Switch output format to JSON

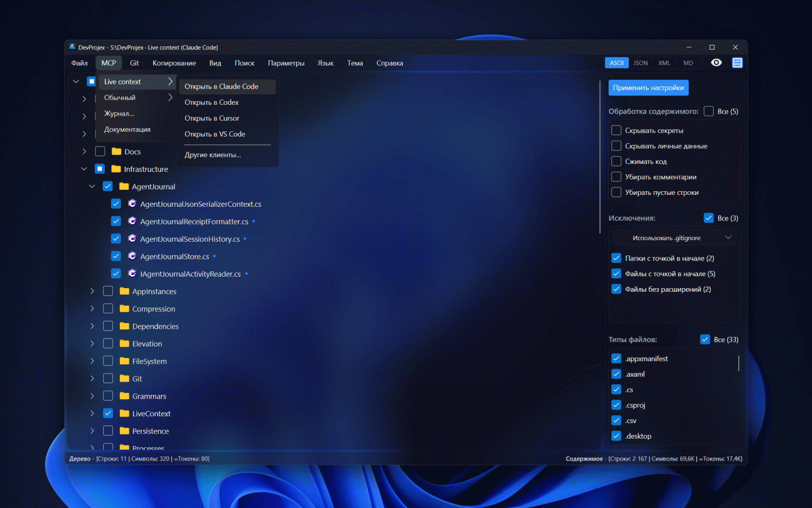click(x=640, y=63)
